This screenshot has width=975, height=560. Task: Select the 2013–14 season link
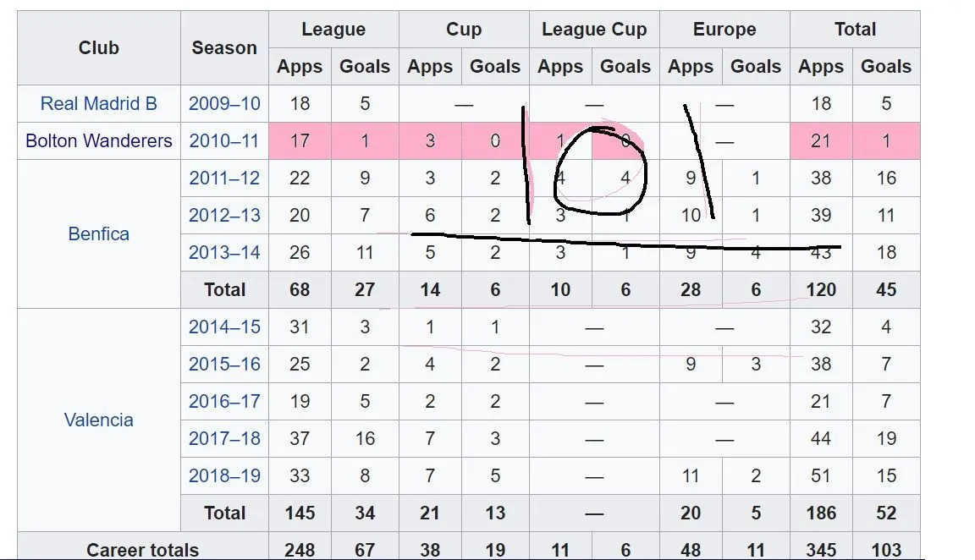(224, 253)
